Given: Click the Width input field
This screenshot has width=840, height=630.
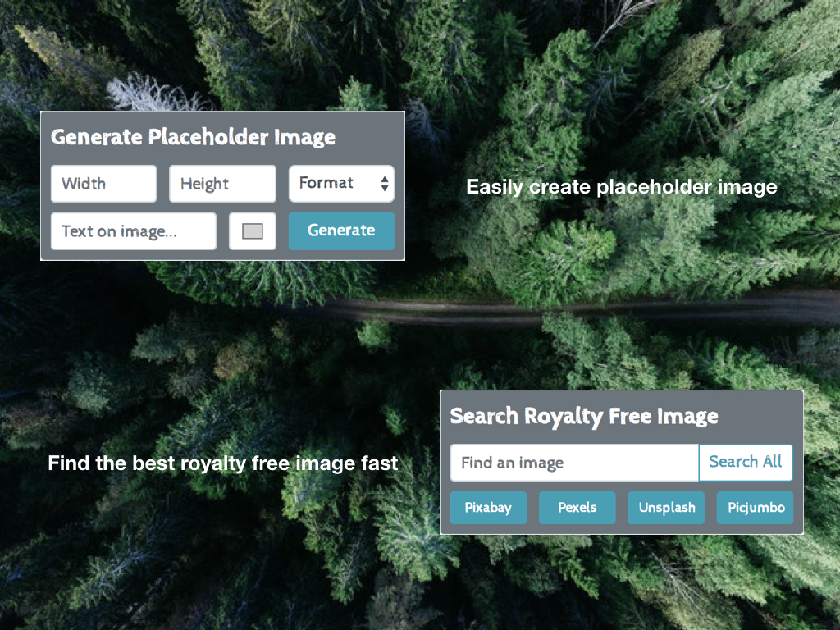Looking at the screenshot, I should pos(104,184).
